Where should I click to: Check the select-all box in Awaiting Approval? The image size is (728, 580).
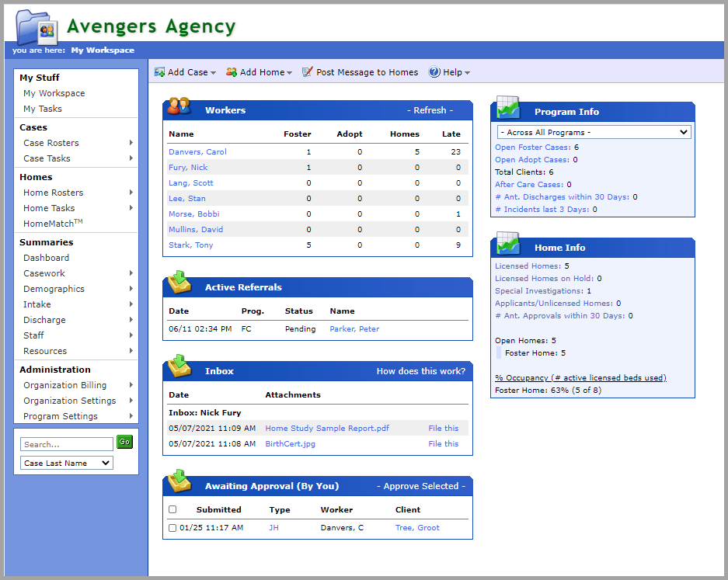(172, 509)
